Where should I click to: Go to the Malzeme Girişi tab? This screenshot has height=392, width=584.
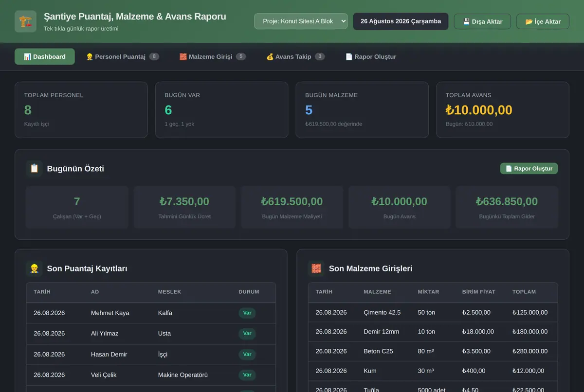tap(212, 56)
